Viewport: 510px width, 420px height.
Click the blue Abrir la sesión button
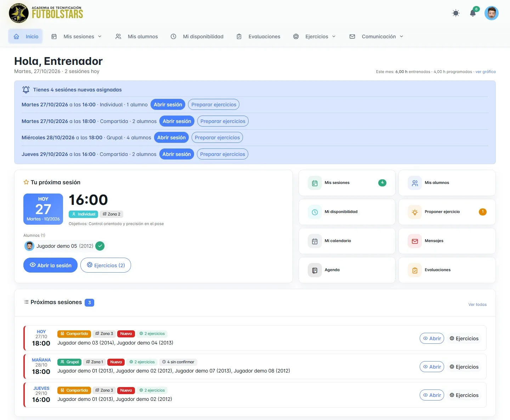point(50,265)
